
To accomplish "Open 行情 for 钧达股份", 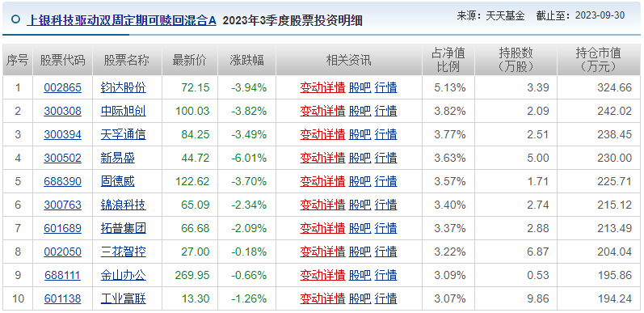I will point(385,87).
